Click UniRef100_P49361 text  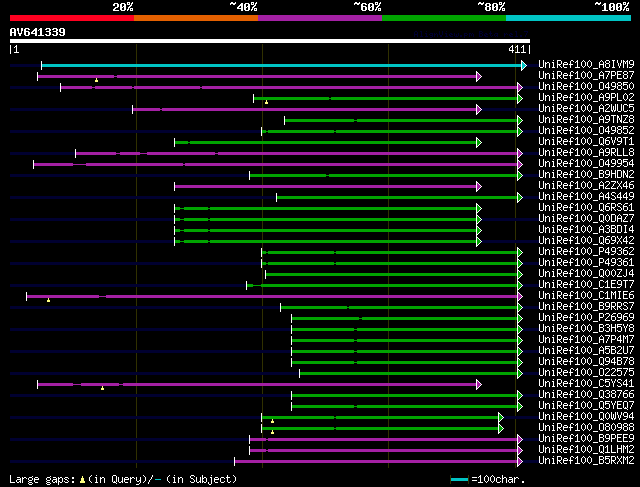(586, 263)
